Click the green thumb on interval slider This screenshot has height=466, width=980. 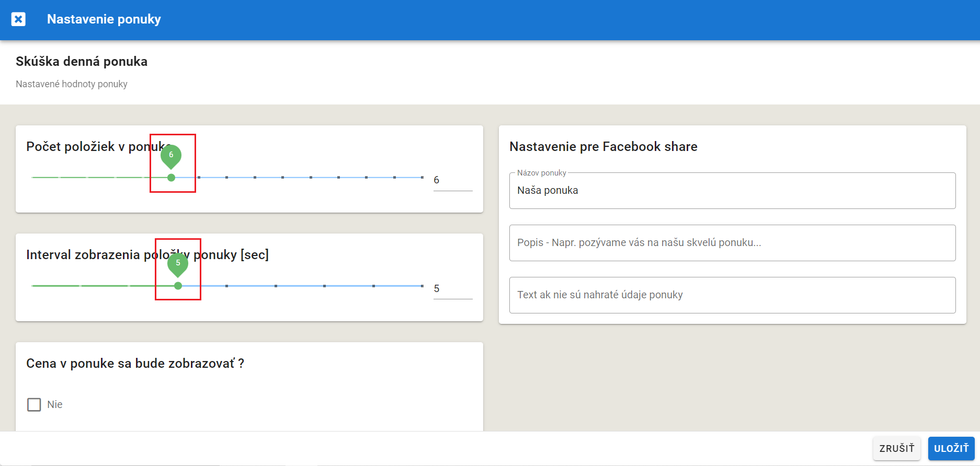178,286
